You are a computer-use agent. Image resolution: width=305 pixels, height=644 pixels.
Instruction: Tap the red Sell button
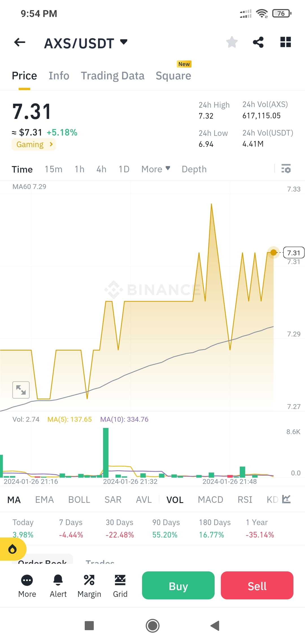tap(257, 585)
